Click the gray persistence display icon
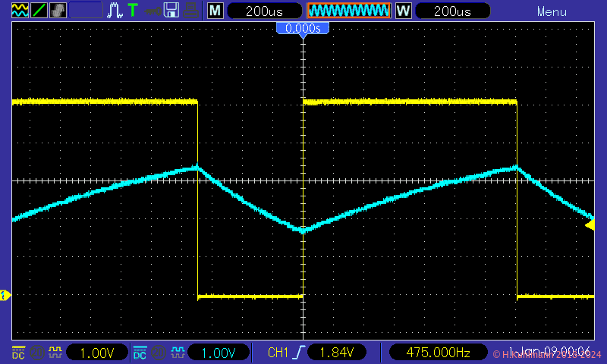This screenshot has height=364, width=607. (x=58, y=11)
